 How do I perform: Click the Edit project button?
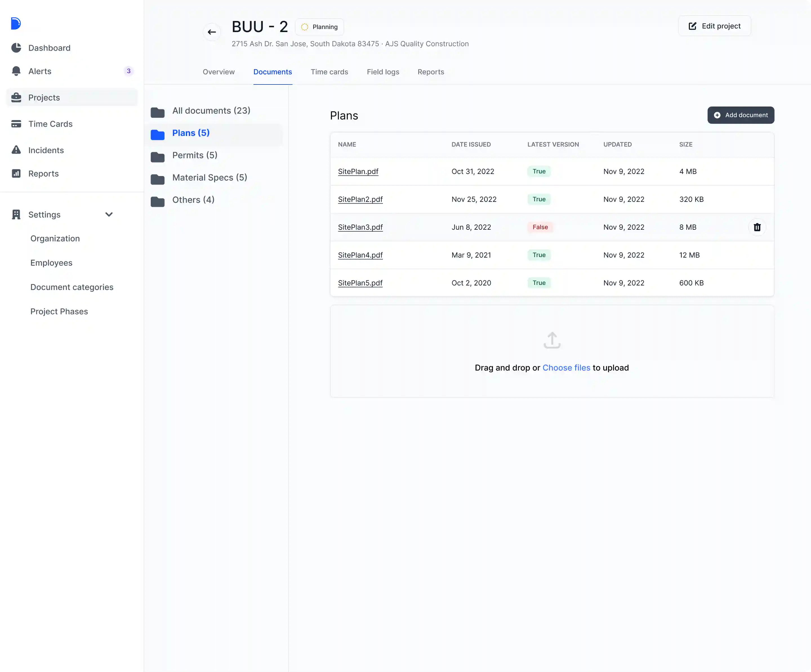click(x=714, y=26)
